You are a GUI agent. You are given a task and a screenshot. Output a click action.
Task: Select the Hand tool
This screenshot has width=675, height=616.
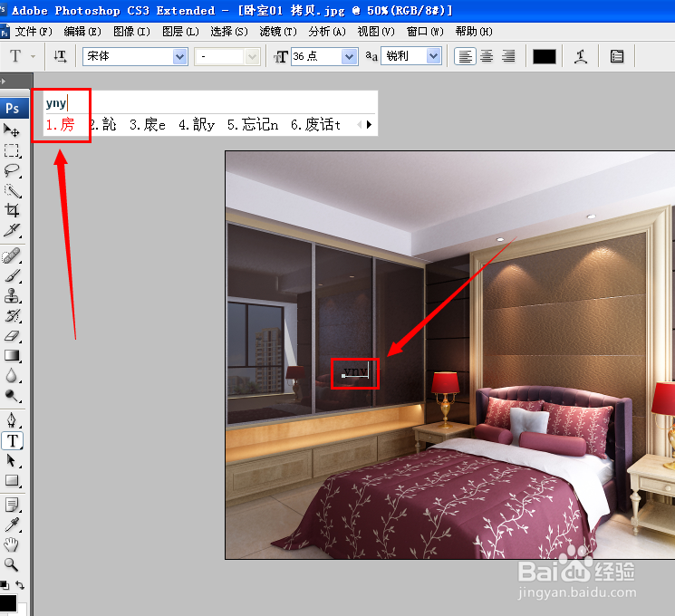12,545
